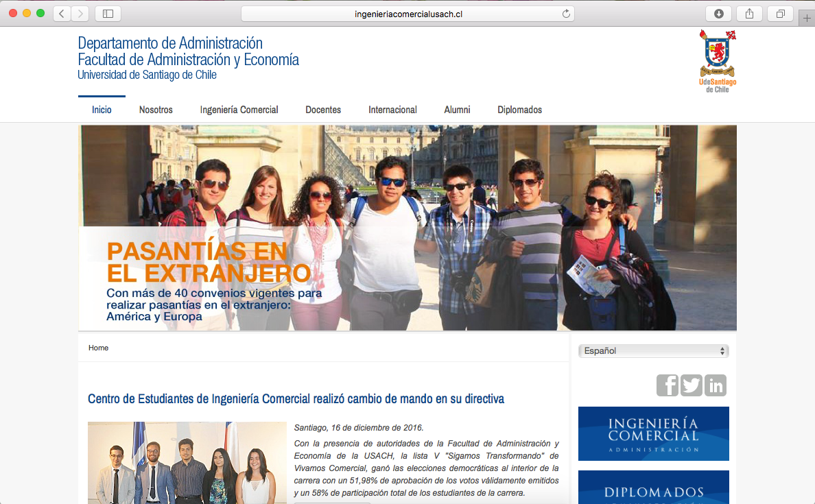Open the Diplomados menu item
Image resolution: width=815 pixels, height=504 pixels.
pyautogui.click(x=520, y=110)
